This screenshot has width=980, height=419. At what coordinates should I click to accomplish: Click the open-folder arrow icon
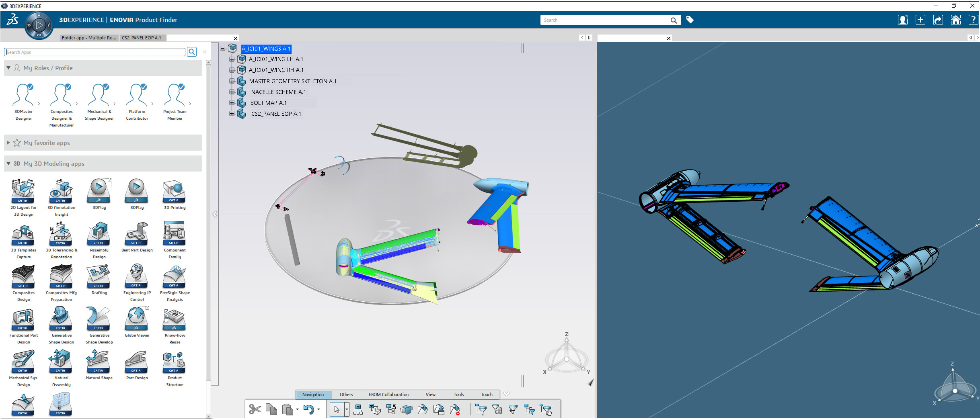tap(423, 409)
